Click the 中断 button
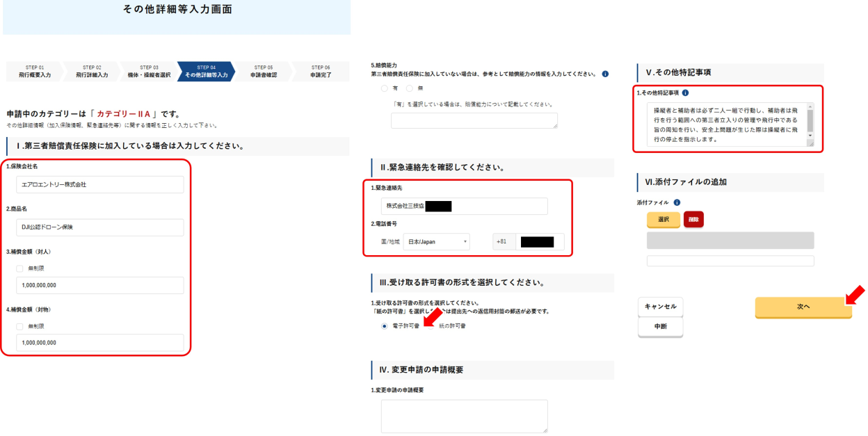Screen dimensions: 868x436 [660, 327]
